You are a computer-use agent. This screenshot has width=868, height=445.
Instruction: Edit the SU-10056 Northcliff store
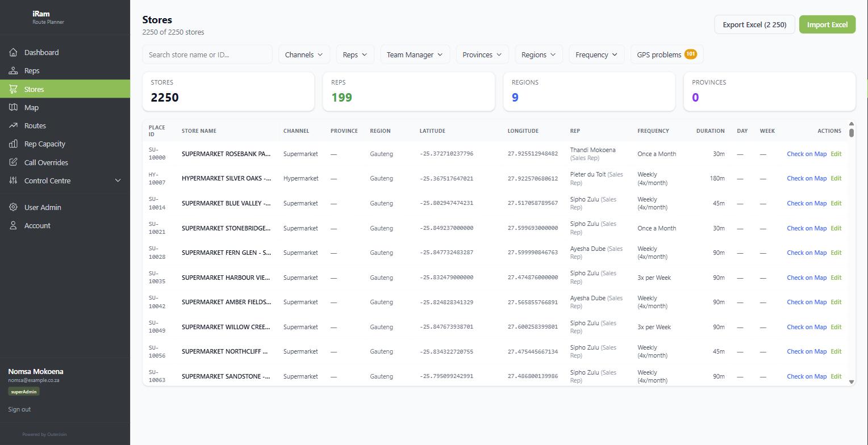pos(836,351)
